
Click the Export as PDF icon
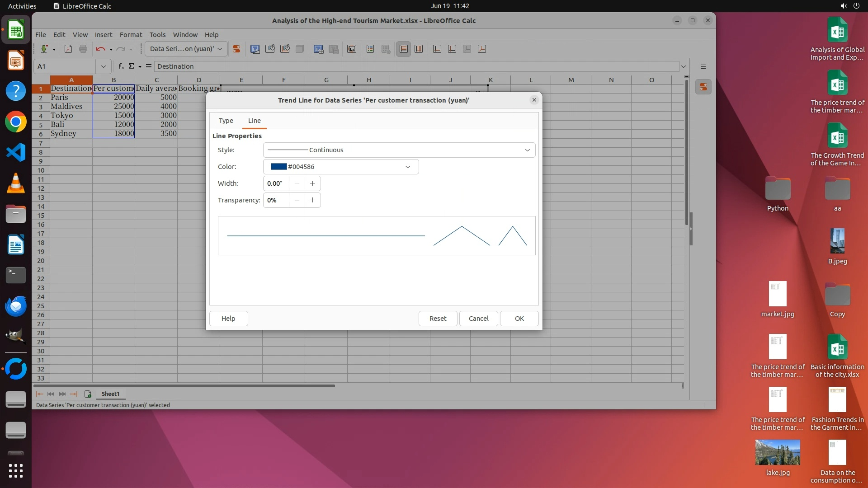pos(68,49)
